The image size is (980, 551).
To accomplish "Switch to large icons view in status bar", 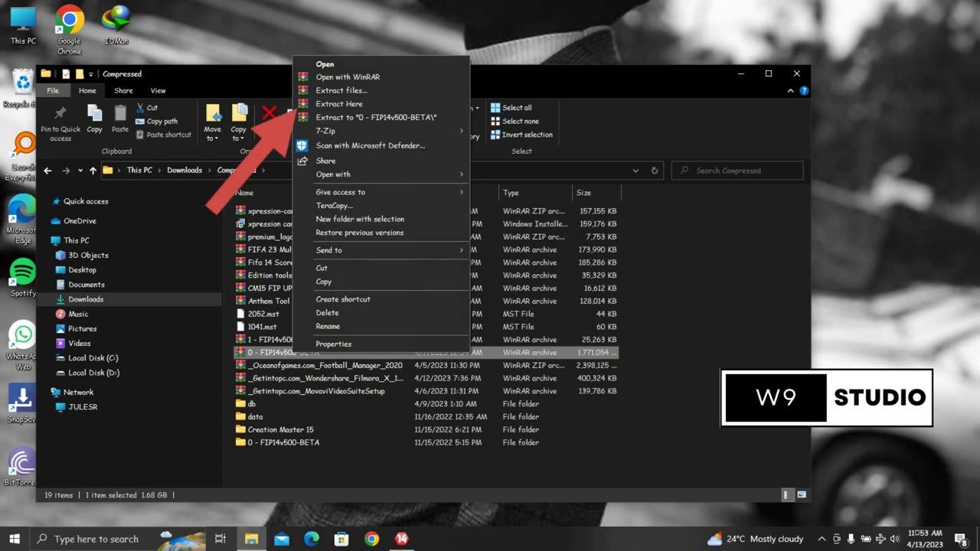I will (801, 495).
